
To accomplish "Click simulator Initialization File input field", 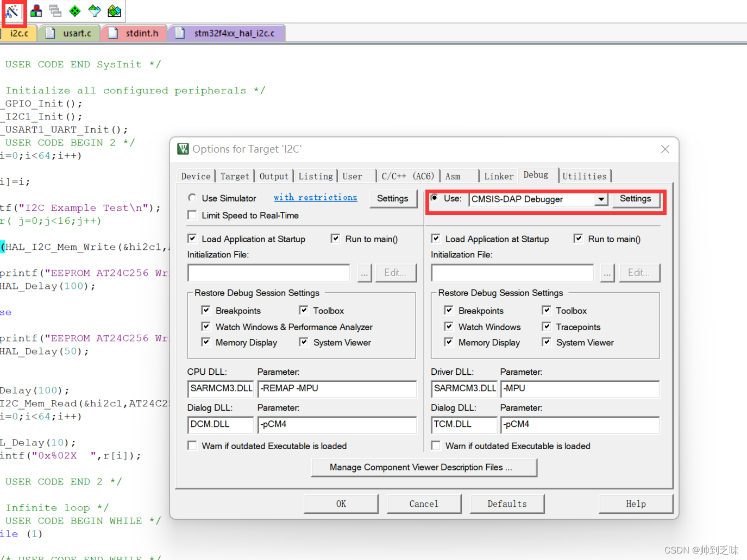I will (269, 273).
